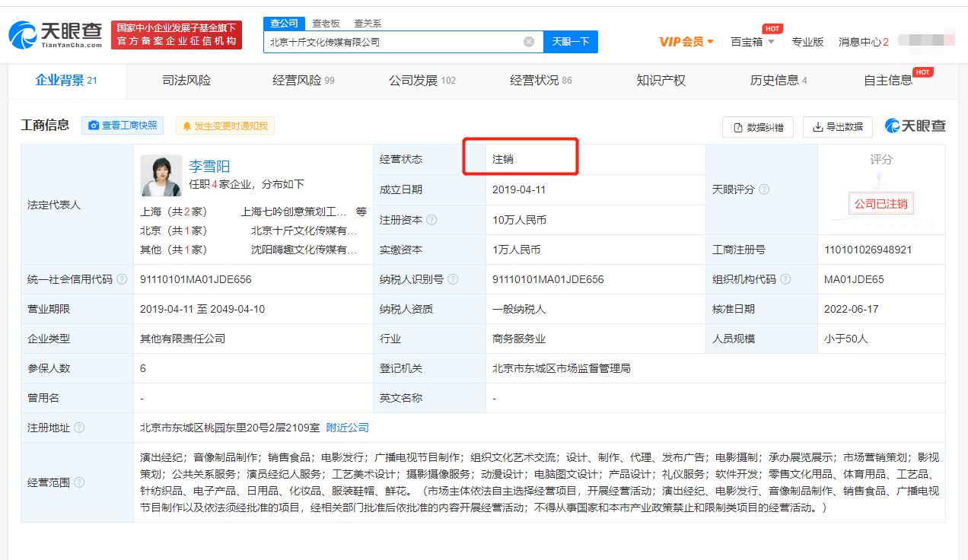
Task: Click the help icon next to 组织机构代码
Action: click(785, 279)
